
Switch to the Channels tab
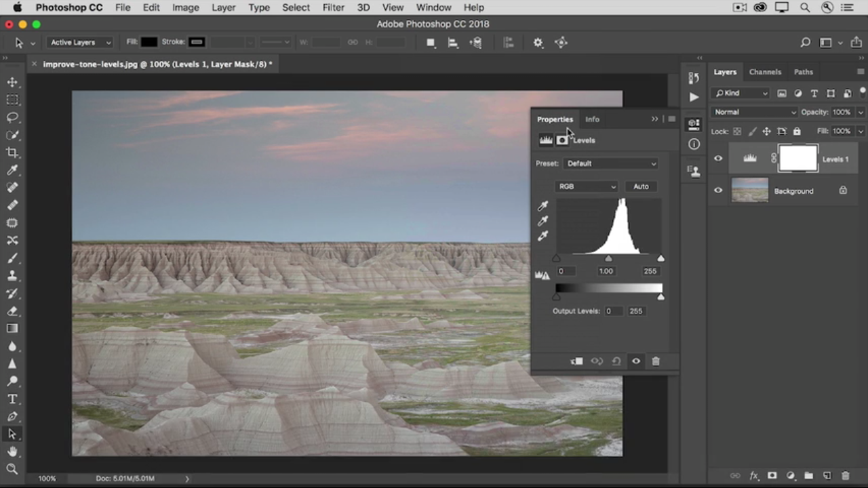coord(765,72)
